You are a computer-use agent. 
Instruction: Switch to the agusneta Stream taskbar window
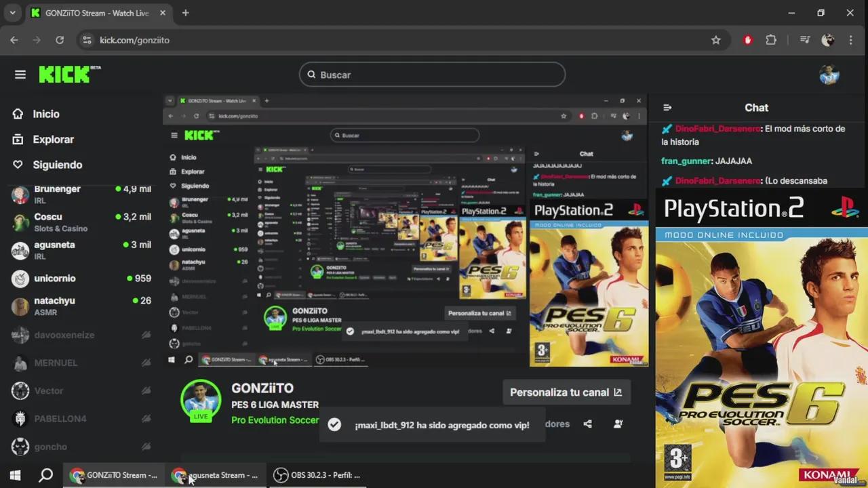[215, 475]
